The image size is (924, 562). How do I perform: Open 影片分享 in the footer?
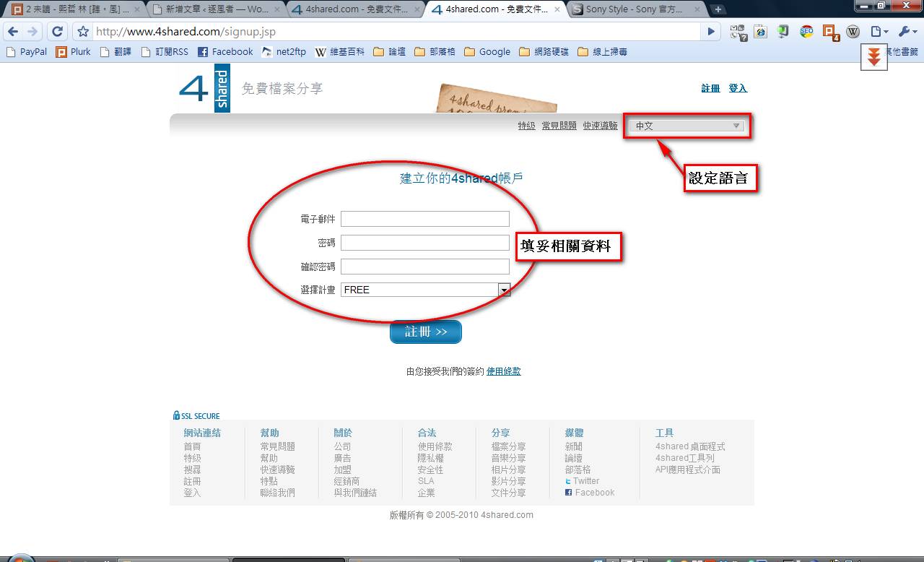click(x=509, y=481)
